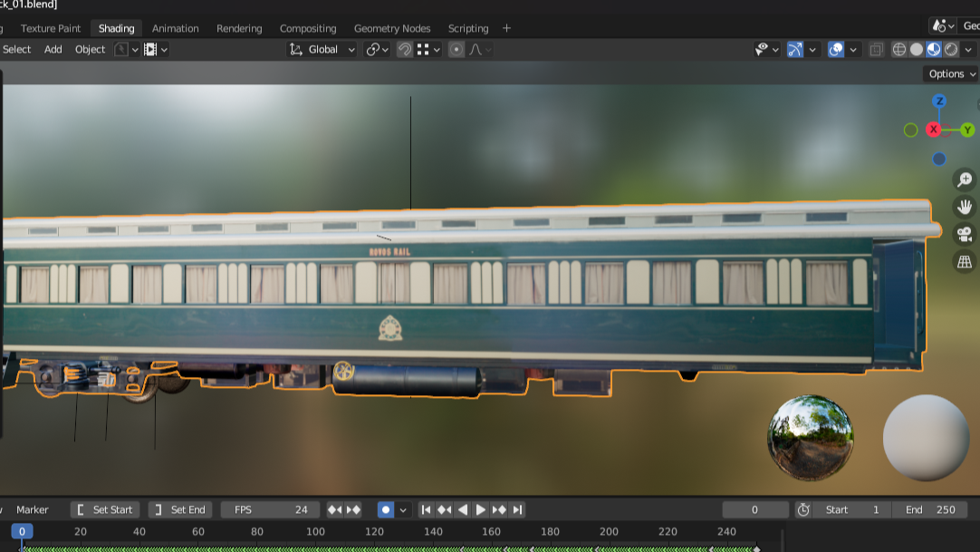The width and height of the screenshot is (980, 552).
Task: Open the viewport shading options dropdown arrow
Action: (x=968, y=50)
